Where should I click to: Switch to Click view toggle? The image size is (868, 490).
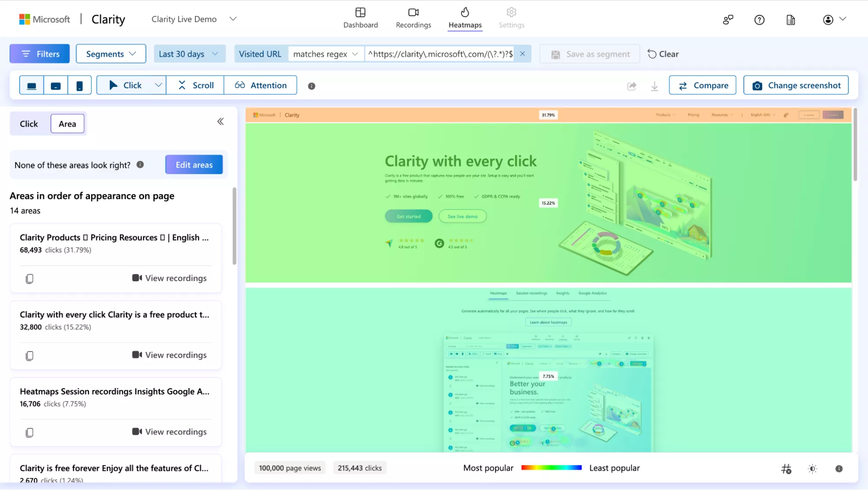(x=29, y=124)
